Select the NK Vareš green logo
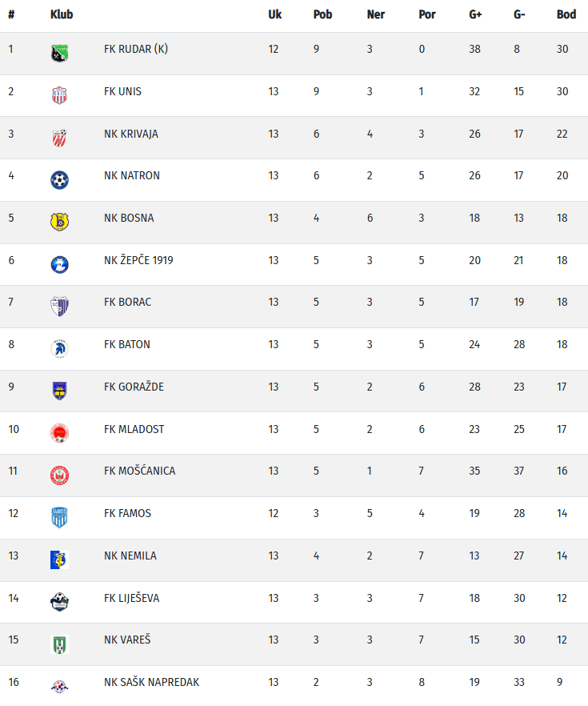The width and height of the screenshot is (588, 706). (59, 644)
